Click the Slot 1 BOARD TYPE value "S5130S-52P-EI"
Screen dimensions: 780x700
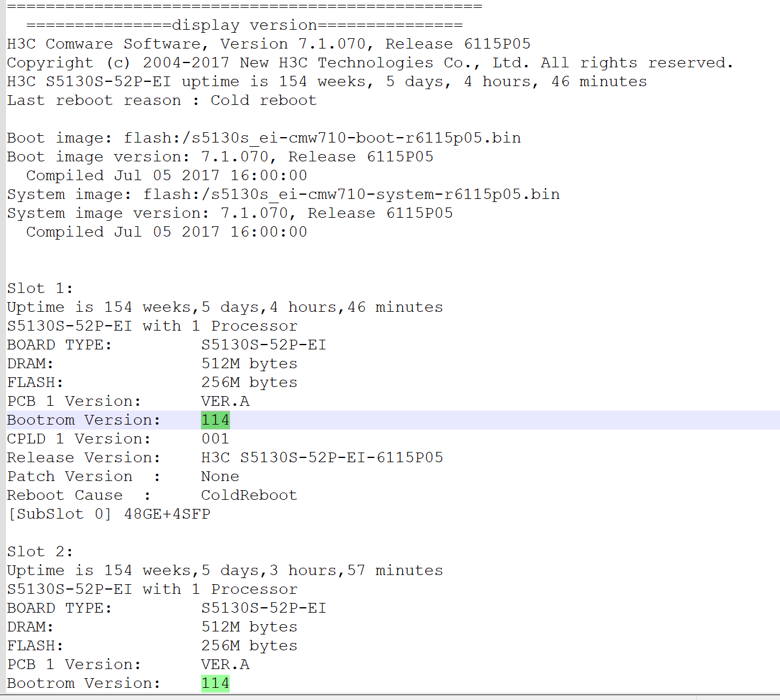264,345
